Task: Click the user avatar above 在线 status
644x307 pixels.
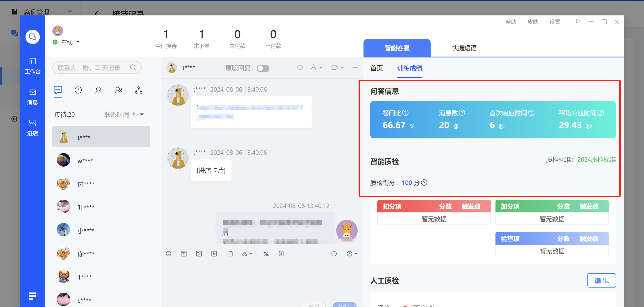Action: coord(57,31)
